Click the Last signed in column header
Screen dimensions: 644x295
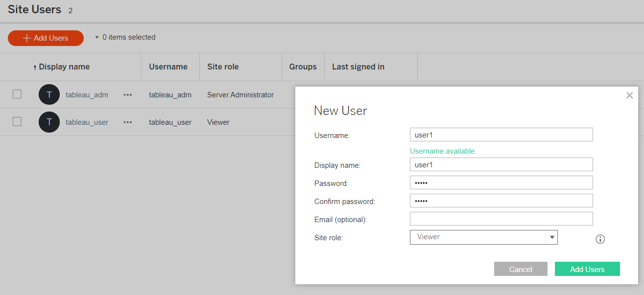click(358, 67)
